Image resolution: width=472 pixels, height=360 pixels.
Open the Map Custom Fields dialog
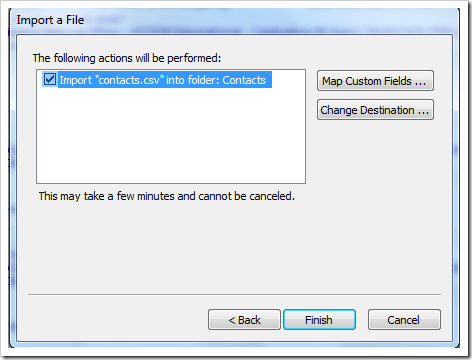pos(375,81)
